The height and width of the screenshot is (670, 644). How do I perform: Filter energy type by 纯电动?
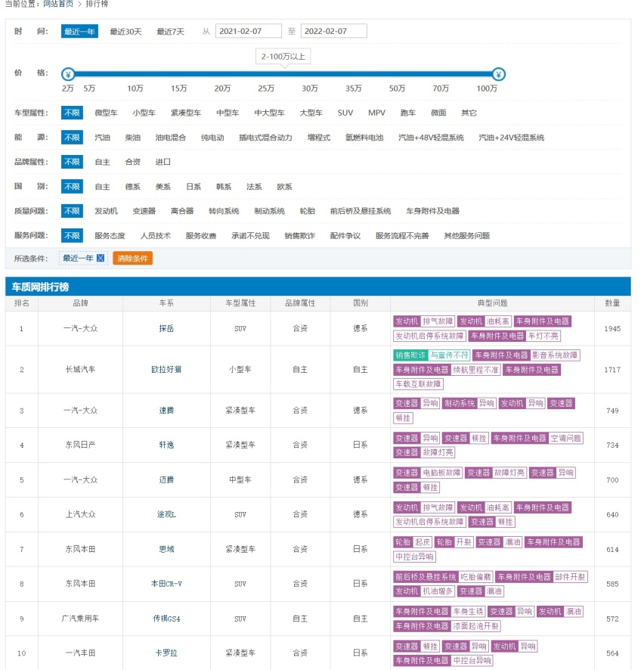click(212, 138)
